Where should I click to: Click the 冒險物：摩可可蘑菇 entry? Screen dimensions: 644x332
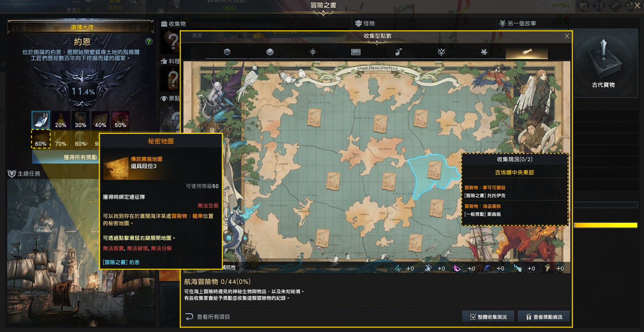[x=485, y=188]
